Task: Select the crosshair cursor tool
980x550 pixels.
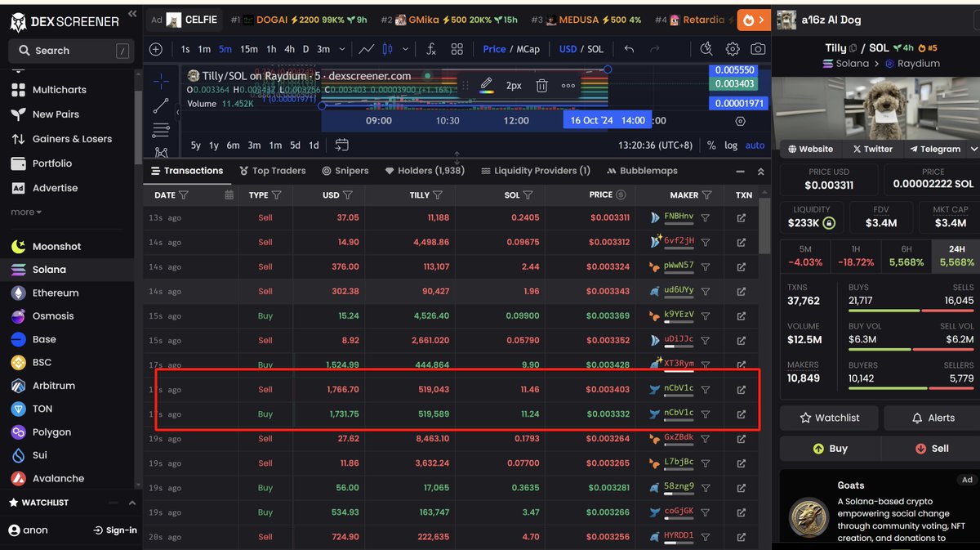Action: click(161, 81)
